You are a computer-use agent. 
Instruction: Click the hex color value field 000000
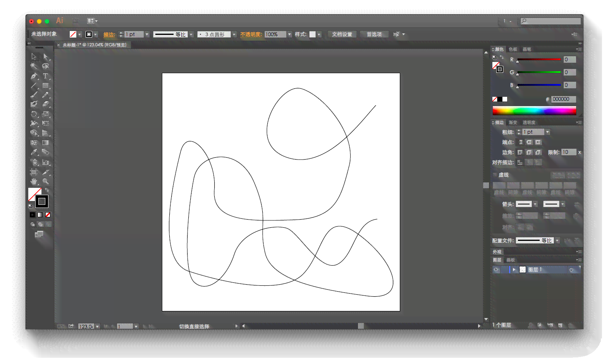pos(564,99)
